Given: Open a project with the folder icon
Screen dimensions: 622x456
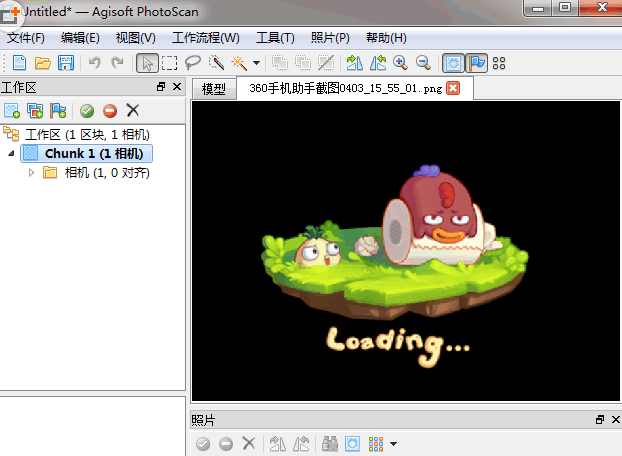Looking at the screenshot, I should click(x=42, y=63).
